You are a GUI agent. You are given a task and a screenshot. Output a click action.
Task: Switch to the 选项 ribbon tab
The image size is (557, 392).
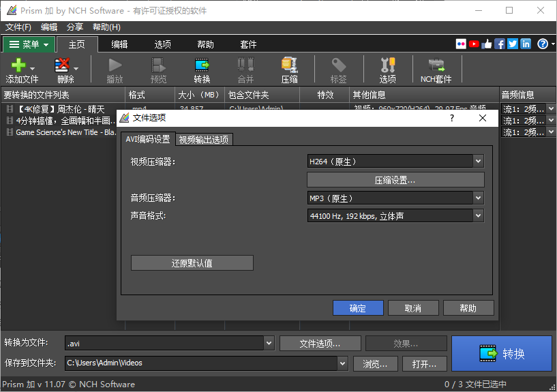point(163,44)
